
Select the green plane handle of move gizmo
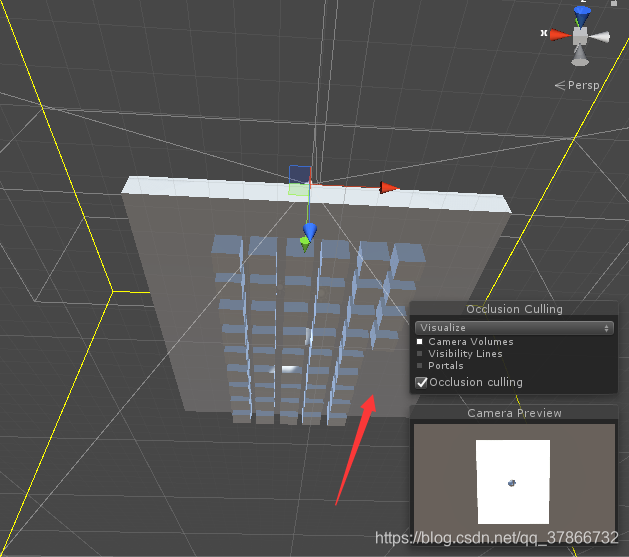pos(298,189)
